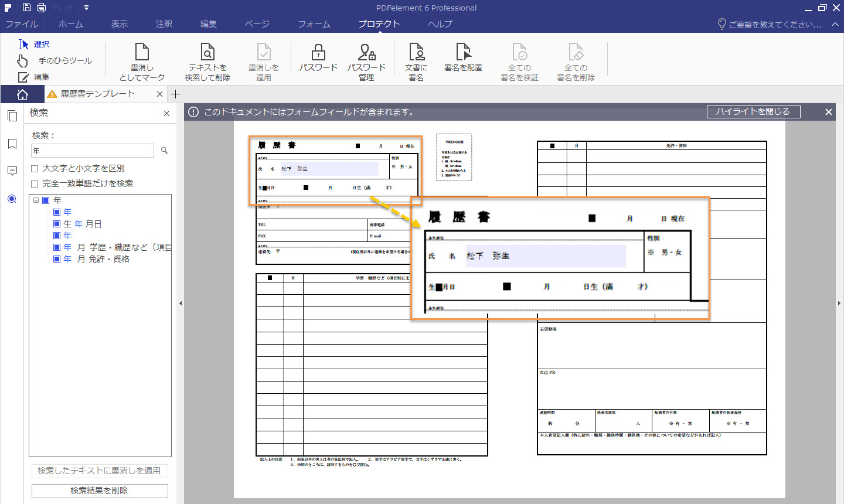Click the magnifier search button
The image size is (844, 504).
click(164, 151)
